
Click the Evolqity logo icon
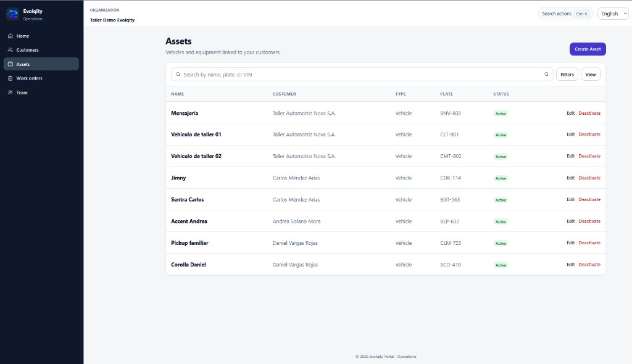coord(12,14)
